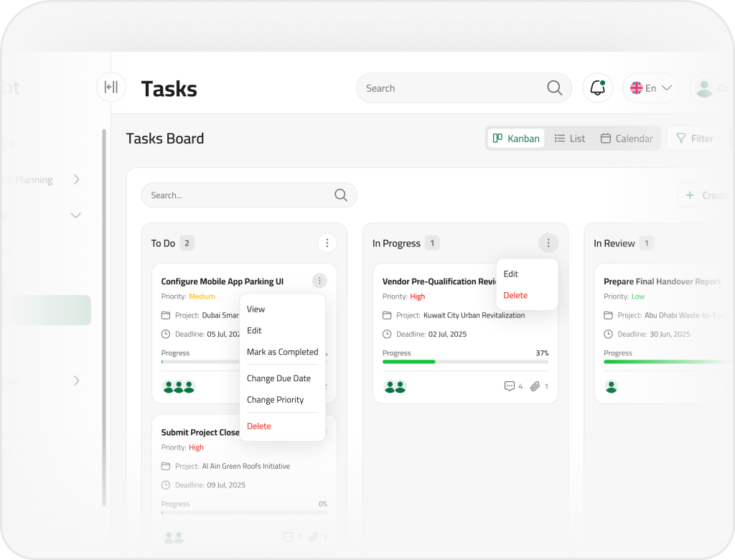Screen dimensions: 735x560
Task: Click the UK flag language icon
Action: pyautogui.click(x=637, y=88)
